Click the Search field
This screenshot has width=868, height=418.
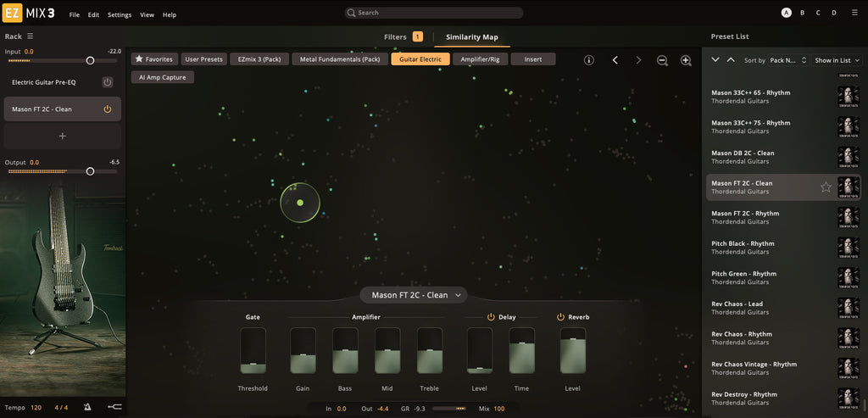coord(433,13)
